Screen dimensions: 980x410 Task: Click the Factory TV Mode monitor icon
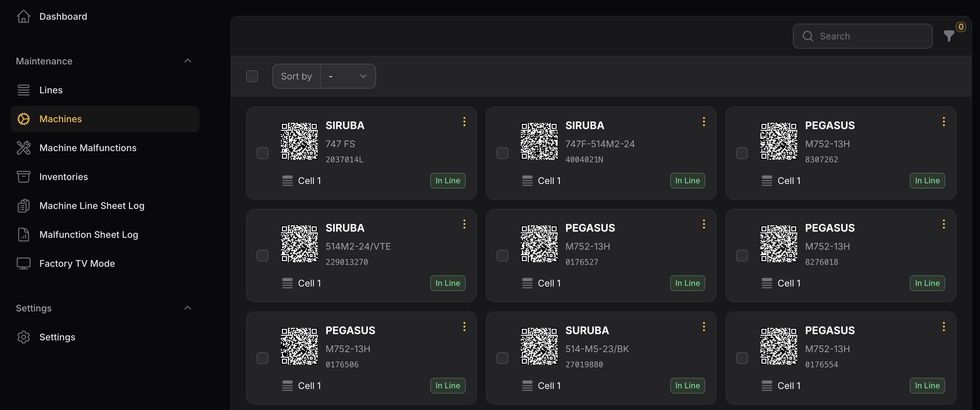pyautogui.click(x=24, y=263)
